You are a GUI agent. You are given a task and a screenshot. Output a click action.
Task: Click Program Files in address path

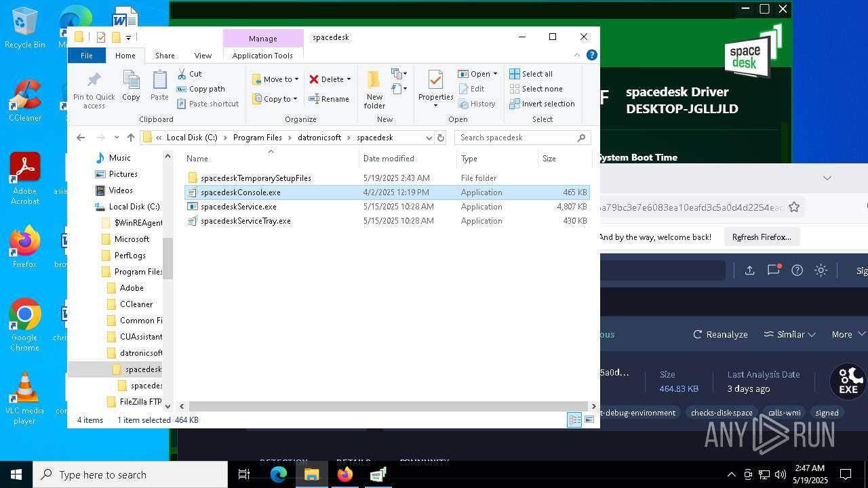pyautogui.click(x=257, y=138)
